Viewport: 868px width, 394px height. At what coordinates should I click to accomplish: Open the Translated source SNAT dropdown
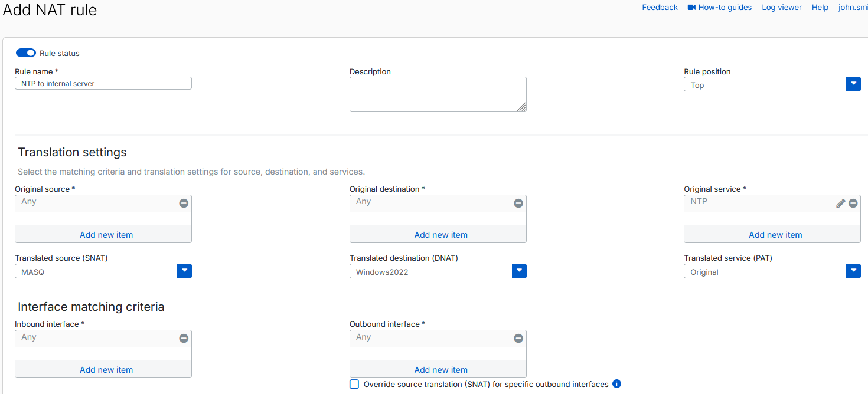pyautogui.click(x=184, y=271)
